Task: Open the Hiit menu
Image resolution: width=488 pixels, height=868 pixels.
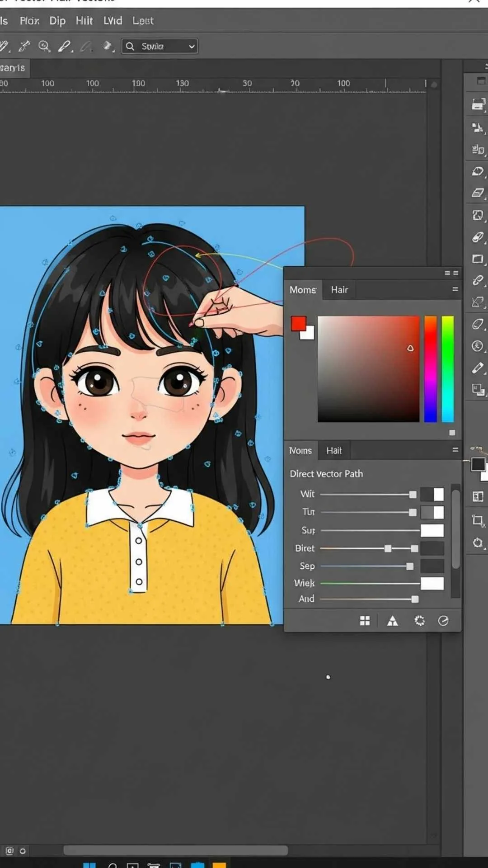Action: click(x=84, y=21)
